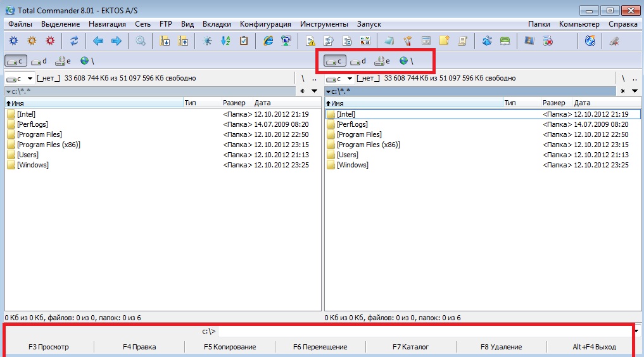Sort left panel by Дата column
The width and height of the screenshot is (644, 357).
[x=287, y=103]
